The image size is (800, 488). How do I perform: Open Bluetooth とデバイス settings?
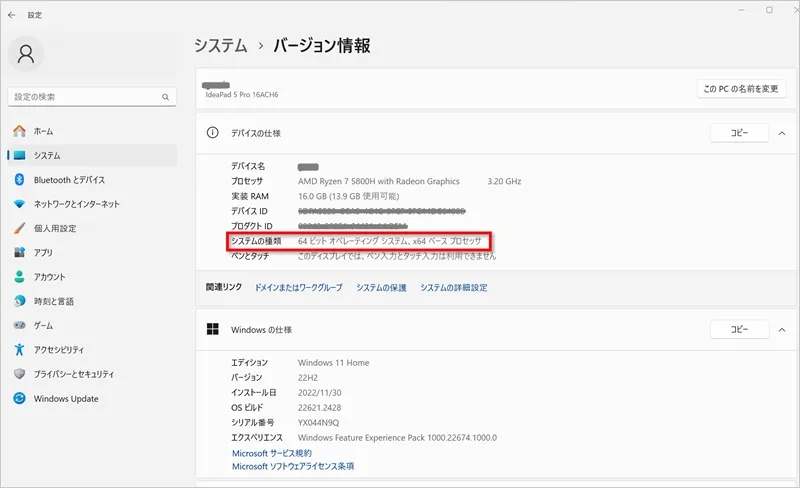point(92,180)
